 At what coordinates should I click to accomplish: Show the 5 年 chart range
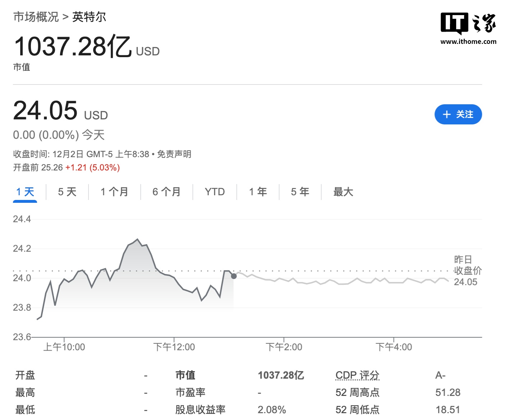pos(300,192)
